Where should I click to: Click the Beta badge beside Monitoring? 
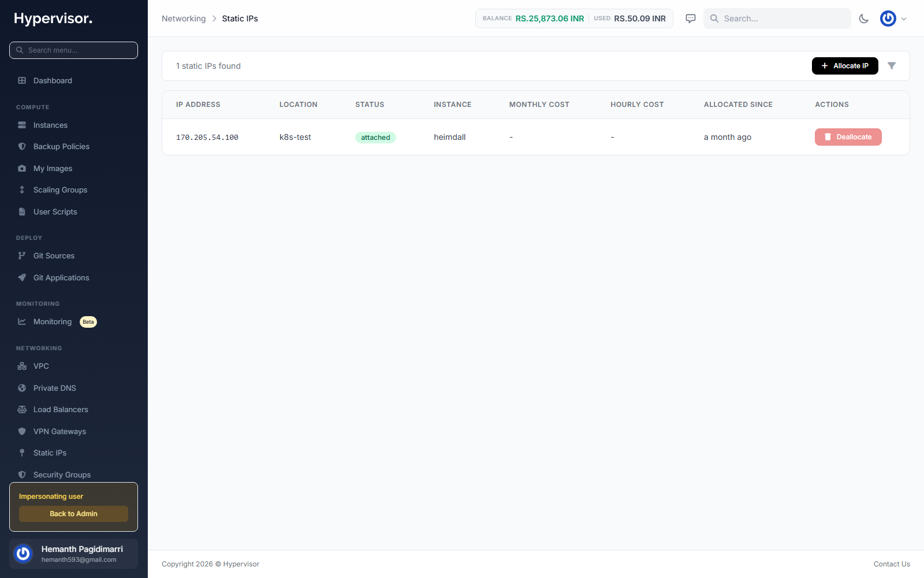pos(88,322)
